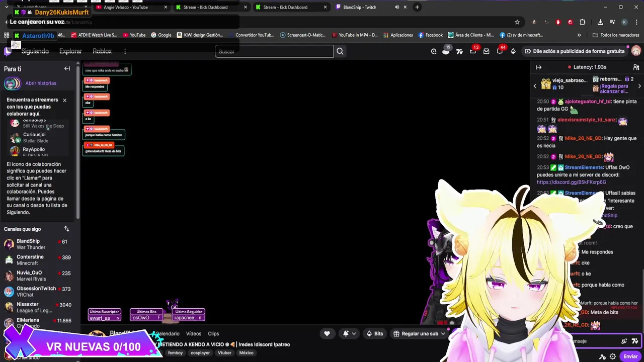Open the BlandShip channel in the sidebar

[38, 244]
